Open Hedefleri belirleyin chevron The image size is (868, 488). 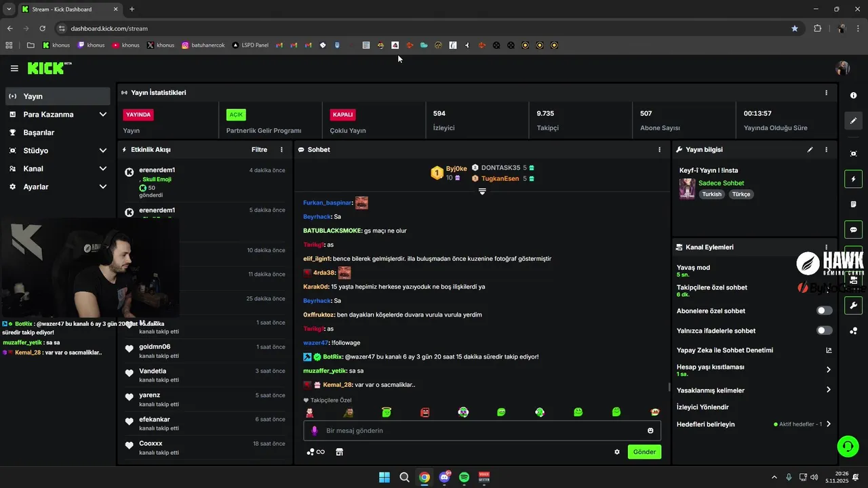[x=828, y=424]
